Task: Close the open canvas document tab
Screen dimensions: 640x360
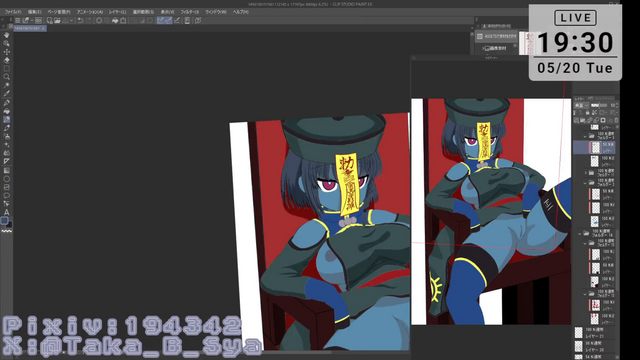Action: [43, 29]
